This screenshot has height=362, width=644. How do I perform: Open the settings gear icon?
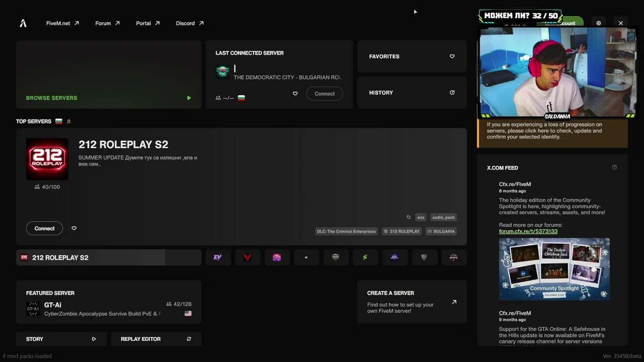point(599,23)
